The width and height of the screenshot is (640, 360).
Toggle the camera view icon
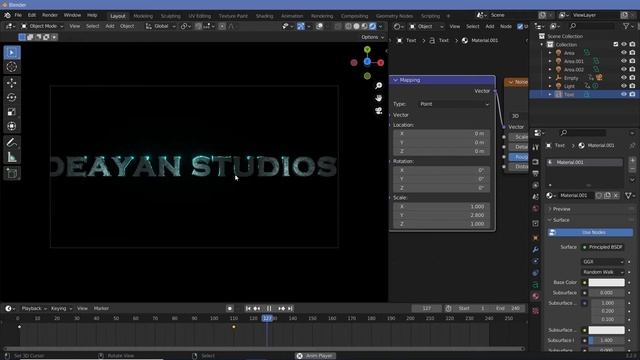click(379, 111)
